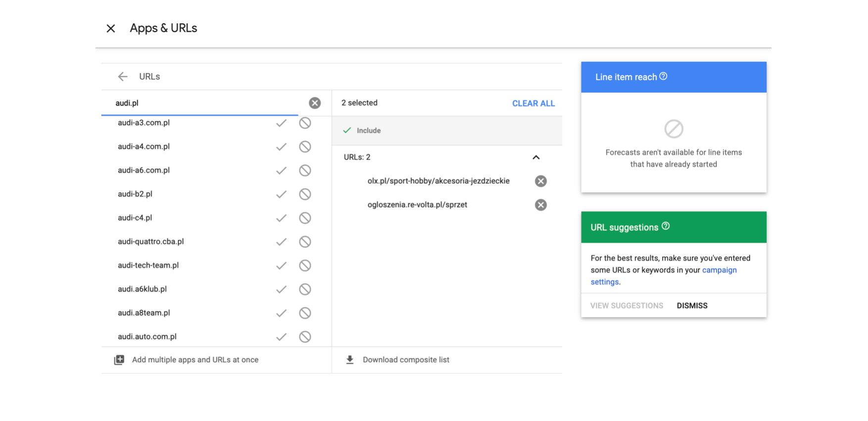Image resolution: width=868 pixels, height=421 pixels.
Task: Exclude audi-tech-team.pl using the block icon
Action: (x=305, y=265)
